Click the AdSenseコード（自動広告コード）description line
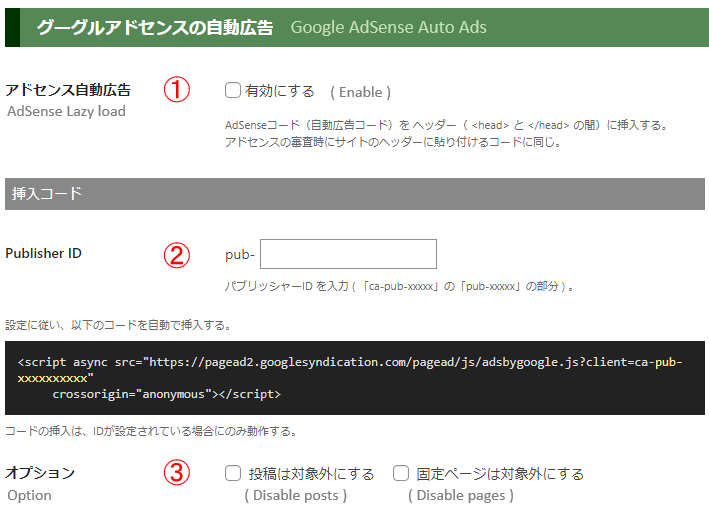 [447, 125]
